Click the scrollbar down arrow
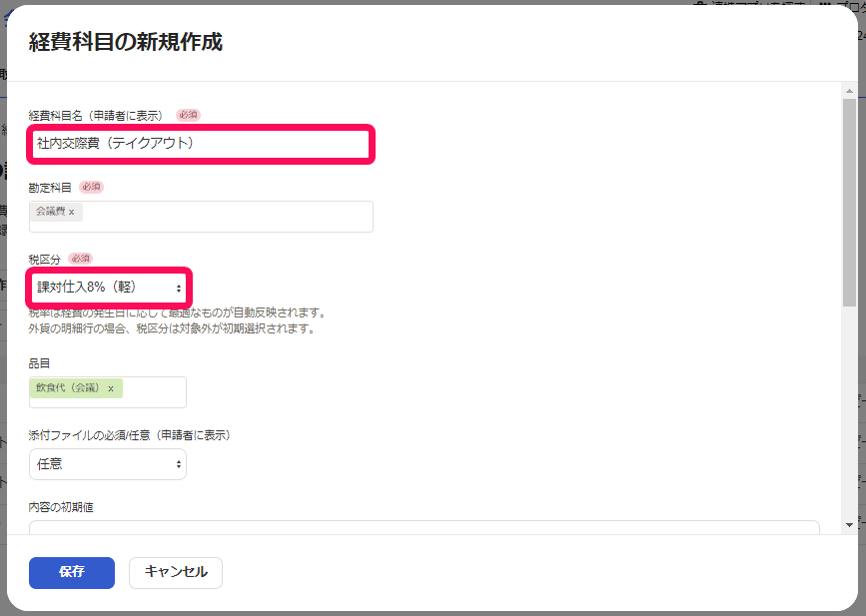 pos(849,525)
